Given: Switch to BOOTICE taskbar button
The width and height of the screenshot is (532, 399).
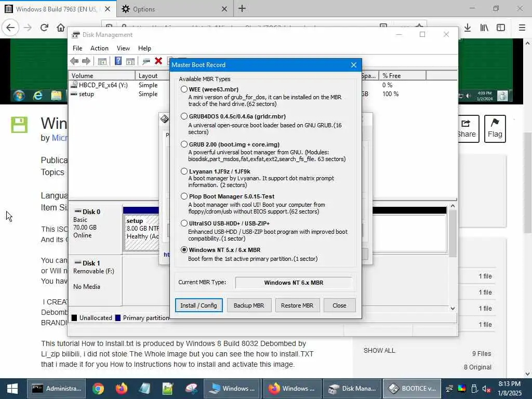Looking at the screenshot, I should click(412, 389).
